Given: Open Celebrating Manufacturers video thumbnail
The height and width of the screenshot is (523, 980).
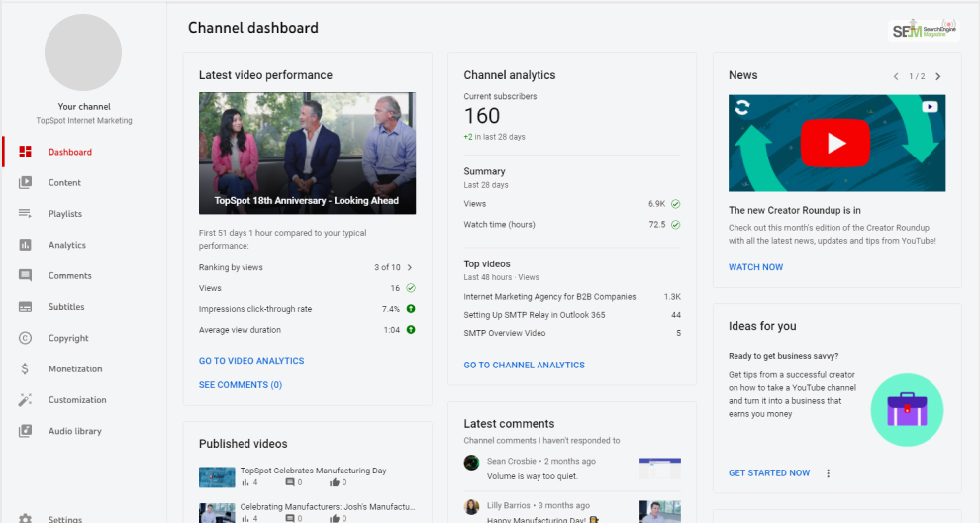Looking at the screenshot, I should pyautogui.click(x=217, y=513).
